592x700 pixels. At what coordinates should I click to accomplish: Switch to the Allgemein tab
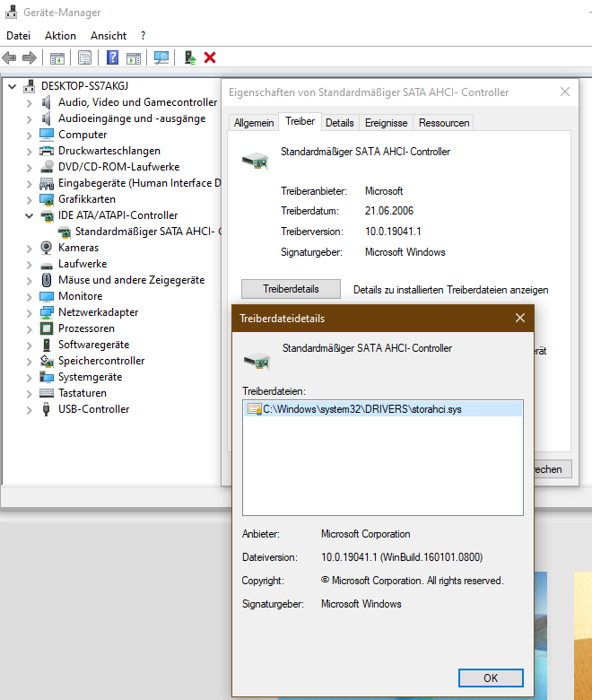coord(254,123)
